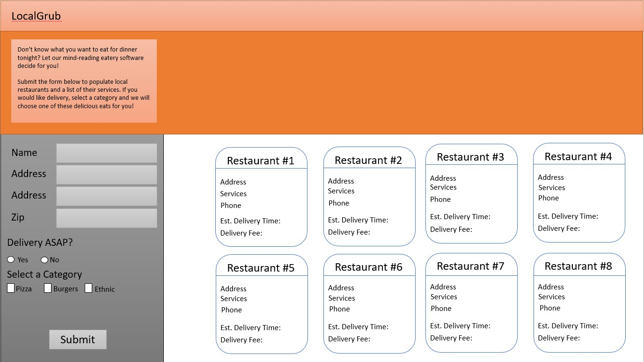644x362 pixels.
Task: Select the Yes radio button for delivery ASAP
Action: coord(10,259)
